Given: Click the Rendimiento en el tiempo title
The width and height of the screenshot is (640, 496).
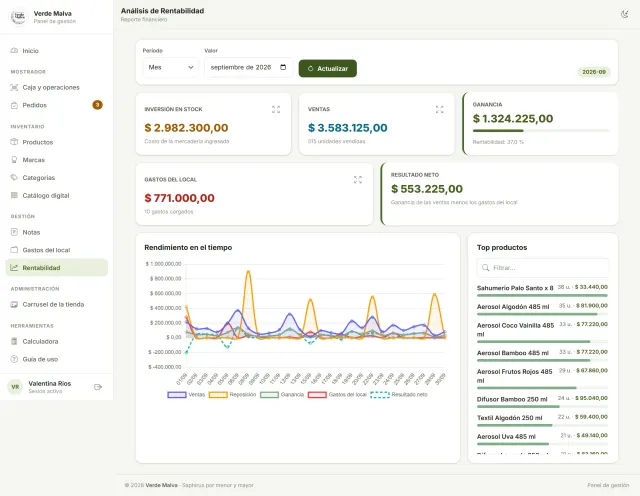Looking at the screenshot, I should pyautogui.click(x=188, y=247).
